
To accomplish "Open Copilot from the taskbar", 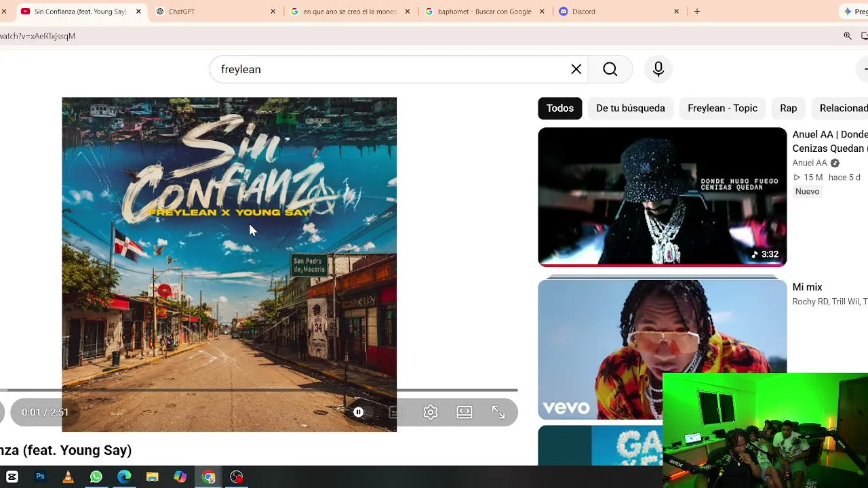I will point(180,477).
